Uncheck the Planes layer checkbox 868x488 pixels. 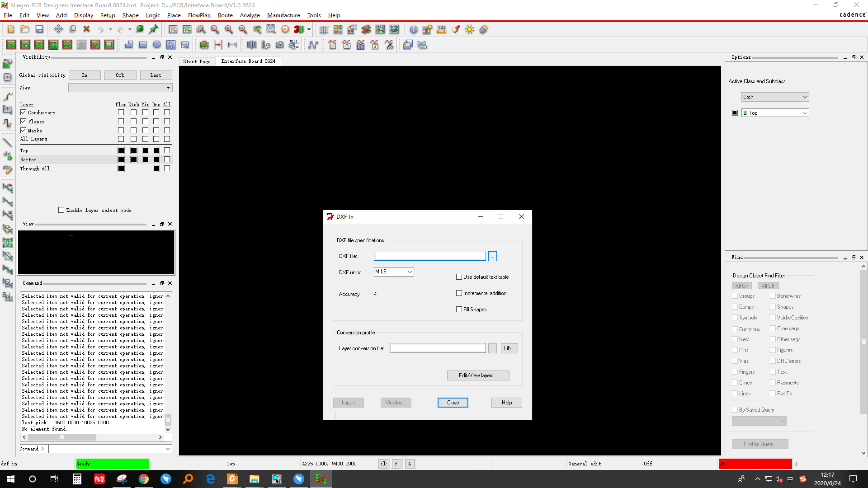pos(24,122)
